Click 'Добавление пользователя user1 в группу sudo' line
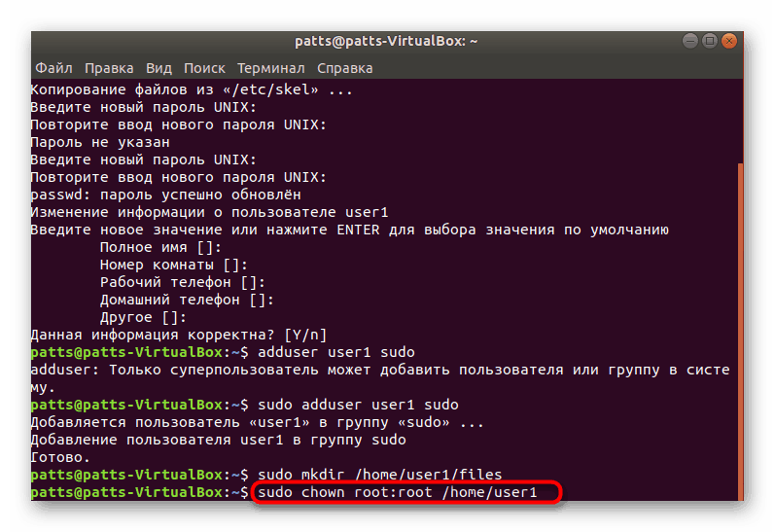Screen dimensions: 775x532 click(218, 440)
